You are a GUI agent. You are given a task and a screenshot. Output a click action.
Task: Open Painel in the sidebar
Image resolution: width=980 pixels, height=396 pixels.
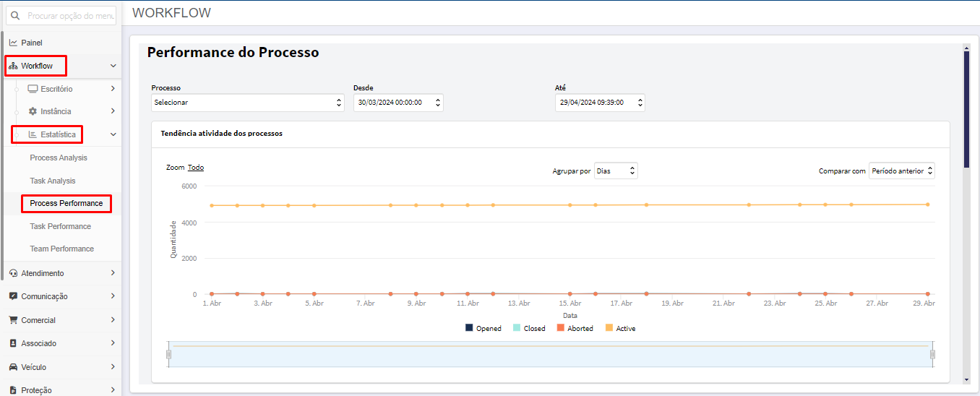tap(32, 43)
